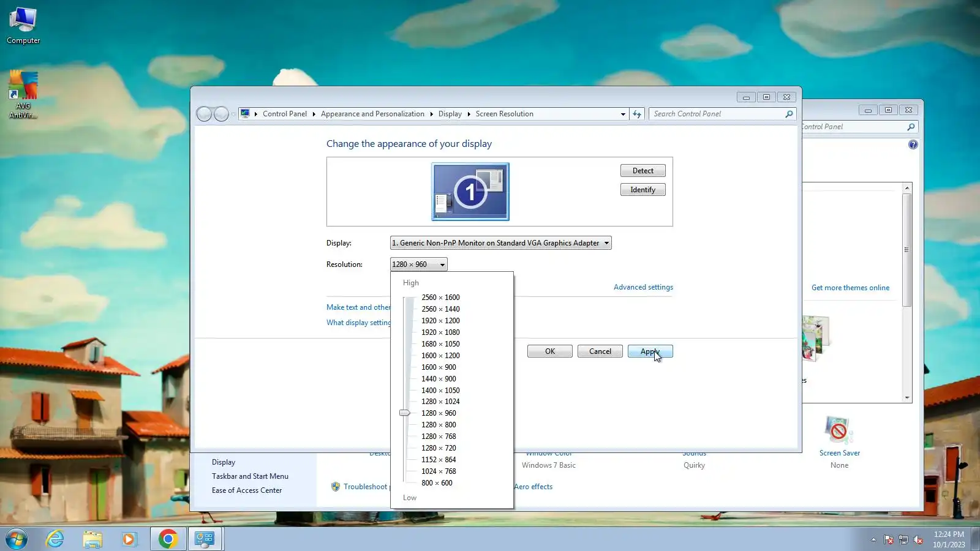Open the Troubleshoot link

pyautogui.click(x=365, y=487)
